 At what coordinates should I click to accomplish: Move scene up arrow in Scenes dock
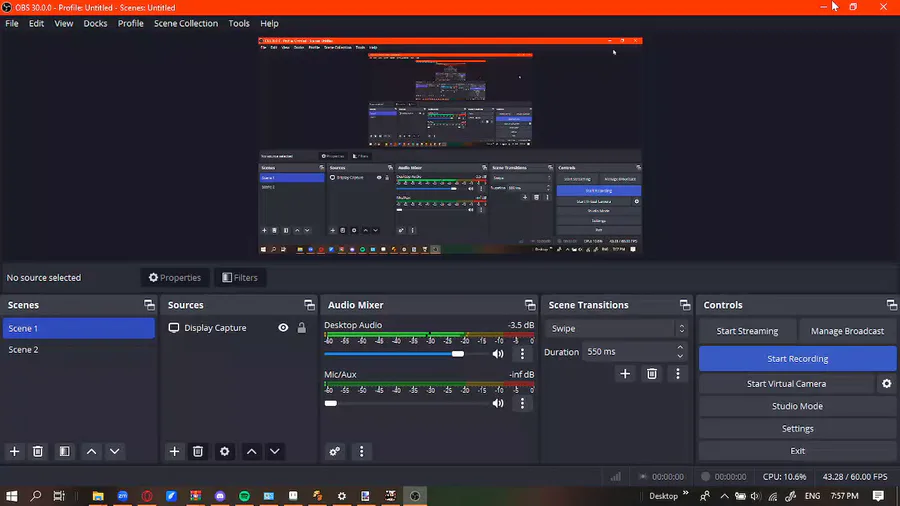pos(91,451)
